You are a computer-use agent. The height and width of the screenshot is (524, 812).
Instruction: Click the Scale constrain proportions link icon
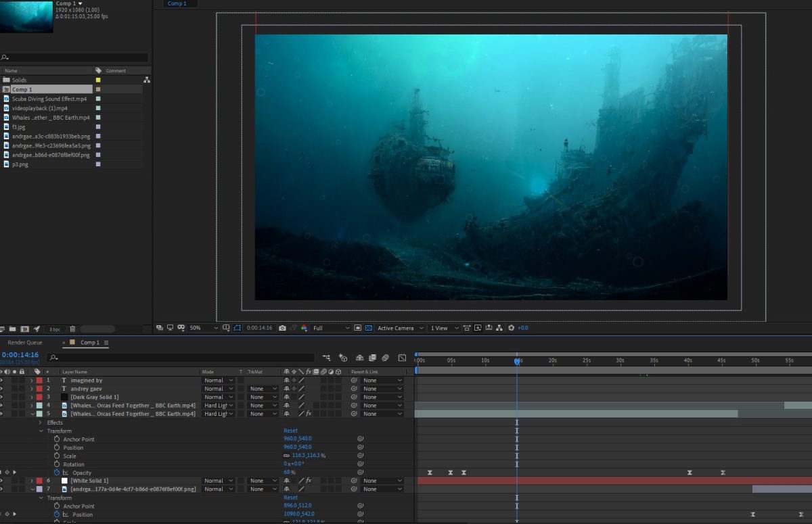point(287,456)
